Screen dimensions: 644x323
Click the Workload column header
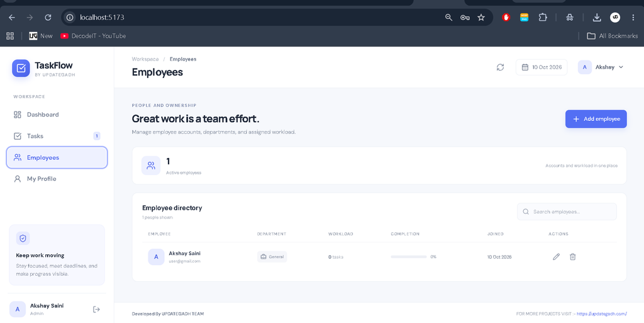[x=340, y=234]
